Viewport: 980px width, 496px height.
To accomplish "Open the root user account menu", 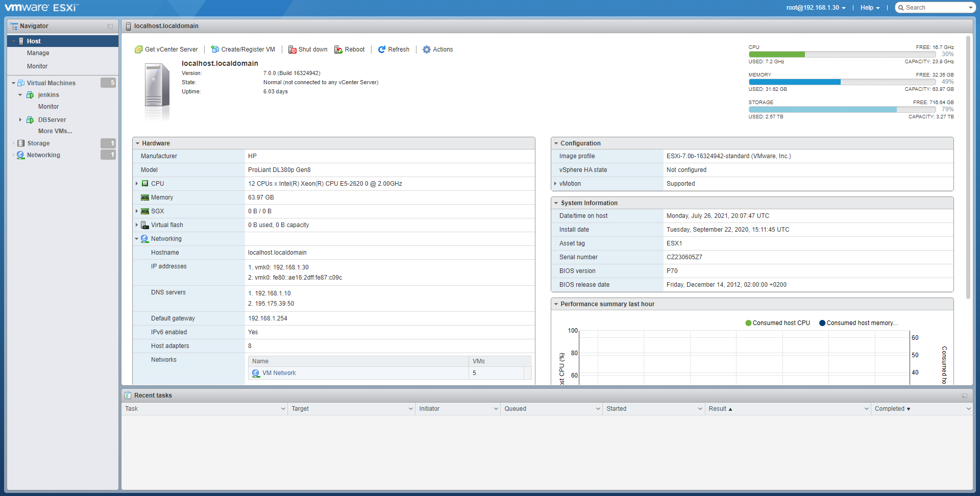I will 816,7.
